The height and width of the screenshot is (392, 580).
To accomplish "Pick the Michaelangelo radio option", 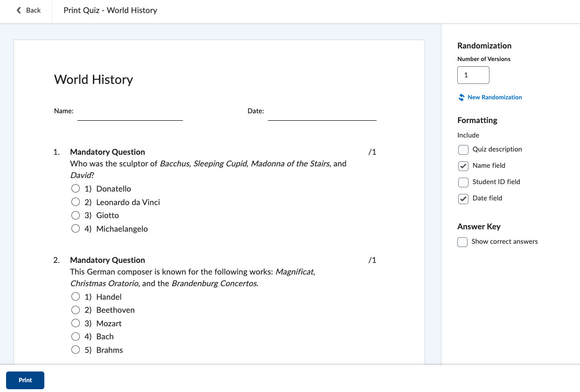I will coord(76,229).
